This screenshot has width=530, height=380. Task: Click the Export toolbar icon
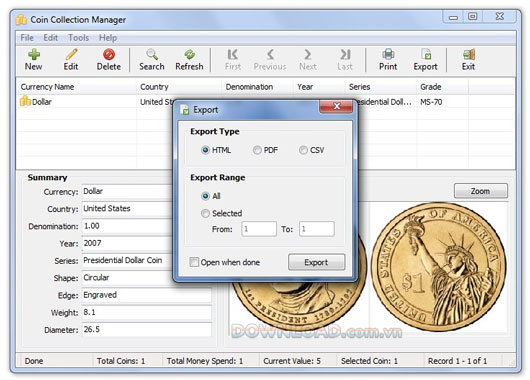coord(426,54)
